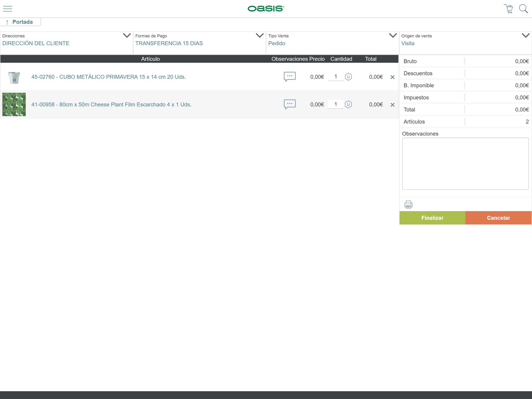The width and height of the screenshot is (532, 399).
Task: Expand the Origen de venta dropdown
Action: [x=526, y=36]
